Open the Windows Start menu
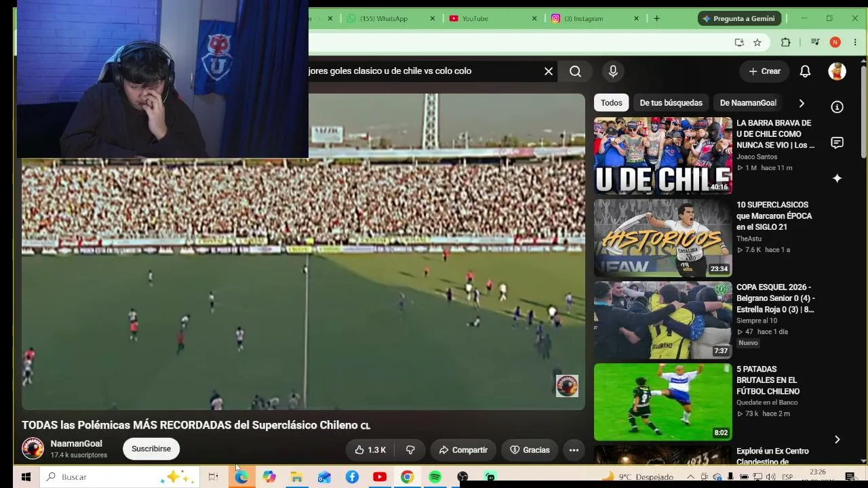 point(26,477)
